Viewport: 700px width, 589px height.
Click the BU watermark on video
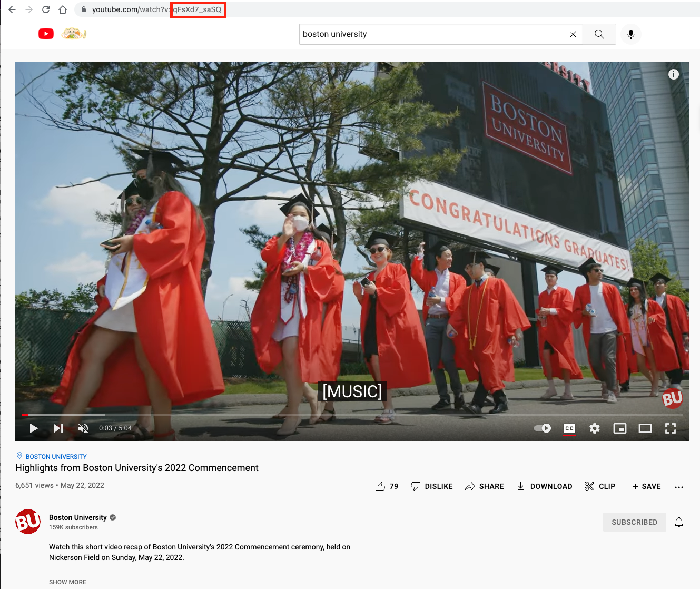click(x=673, y=399)
